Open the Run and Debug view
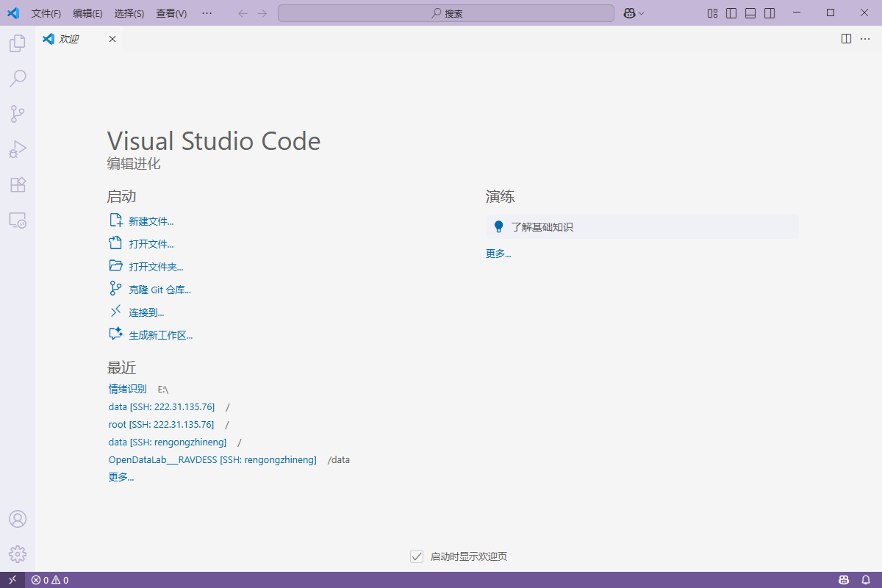Viewport: 882px width, 588px height. coord(18,149)
